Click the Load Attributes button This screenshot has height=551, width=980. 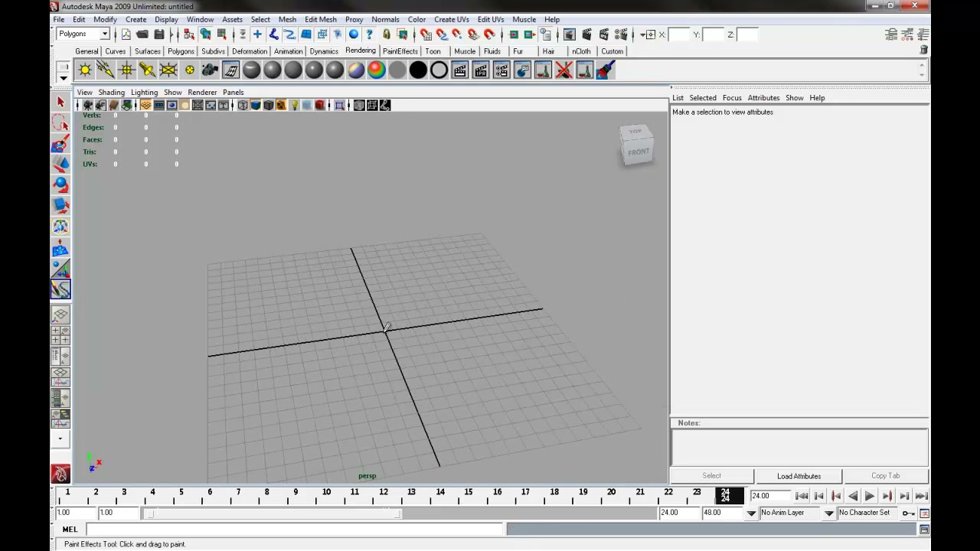(799, 476)
